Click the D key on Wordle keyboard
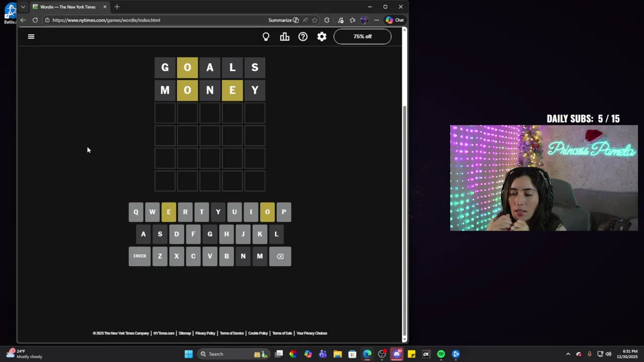644x362 pixels. click(x=177, y=234)
